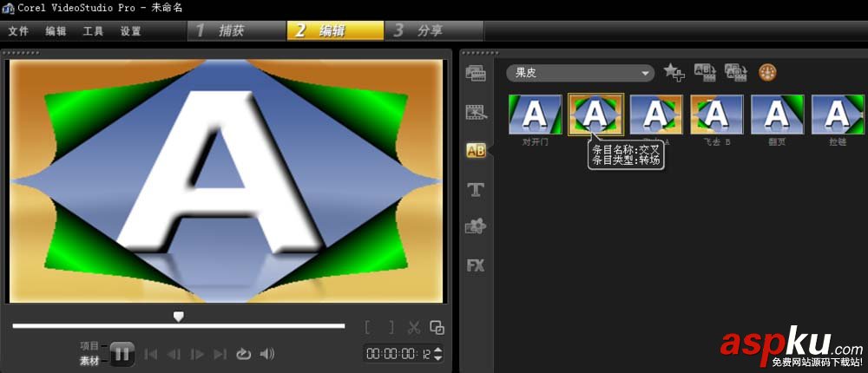The image size is (868, 373).
Task: Pause playback with the pause button
Action: coord(122,354)
